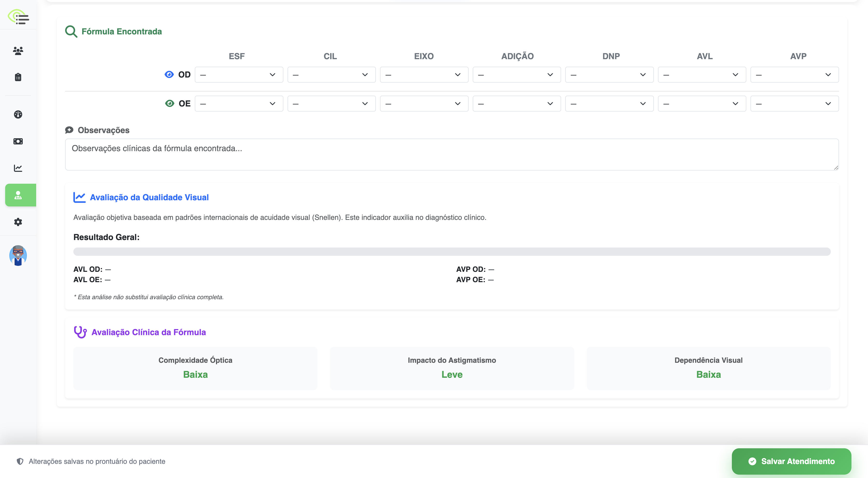
Task: Click the user avatar in sidebar
Action: [18, 256]
